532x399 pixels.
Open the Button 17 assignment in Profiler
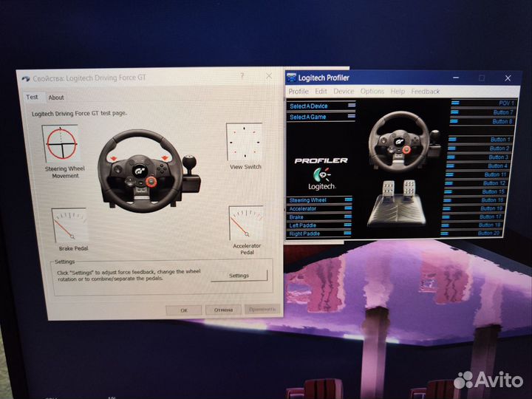472,216
